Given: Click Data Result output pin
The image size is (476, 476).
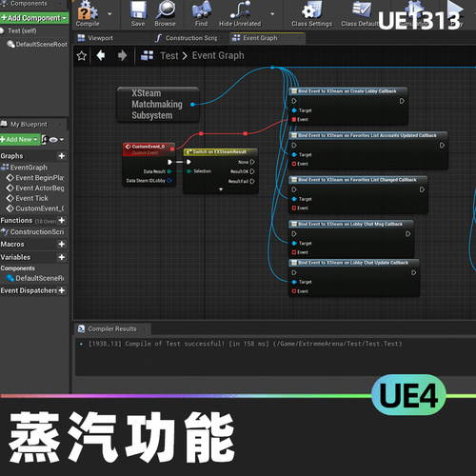Looking at the screenshot, I should [169, 171].
